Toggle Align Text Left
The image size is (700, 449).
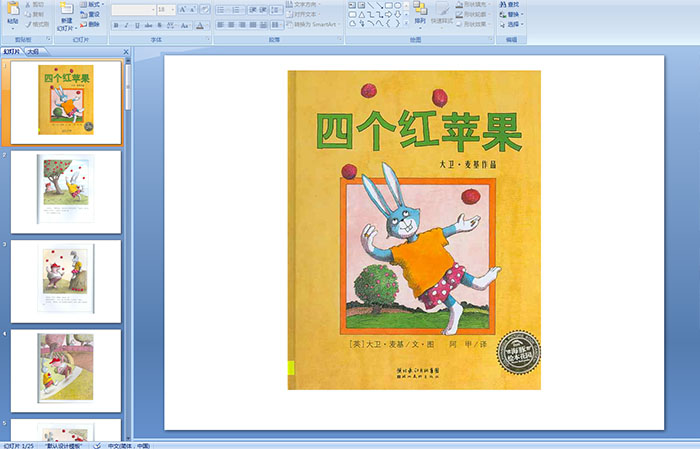click(220, 25)
